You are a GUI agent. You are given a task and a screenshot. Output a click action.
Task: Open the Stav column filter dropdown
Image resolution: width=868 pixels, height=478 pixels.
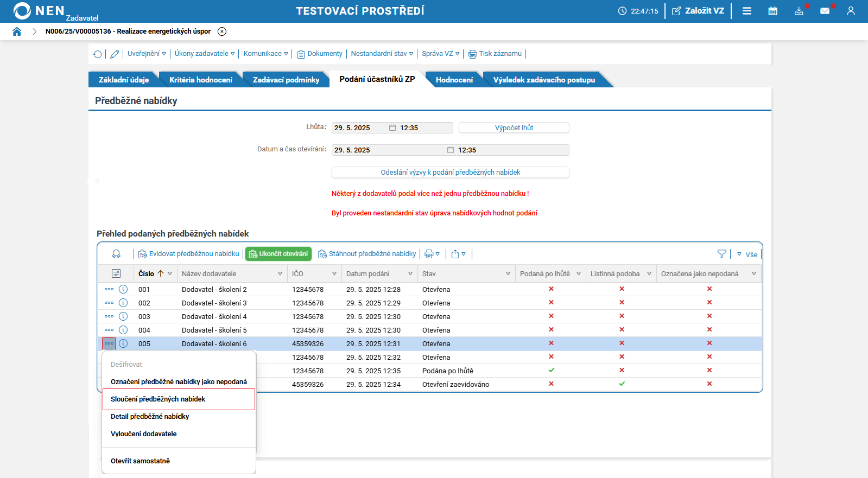point(508,273)
